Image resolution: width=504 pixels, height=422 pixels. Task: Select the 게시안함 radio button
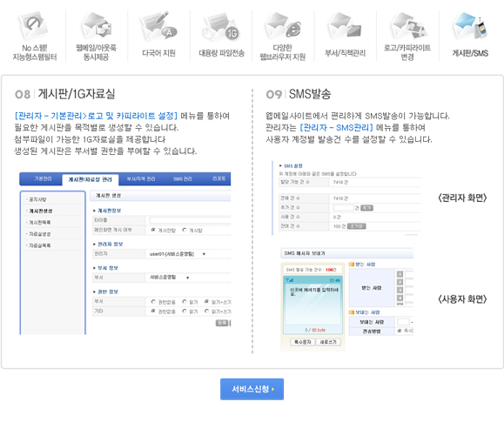153,230
